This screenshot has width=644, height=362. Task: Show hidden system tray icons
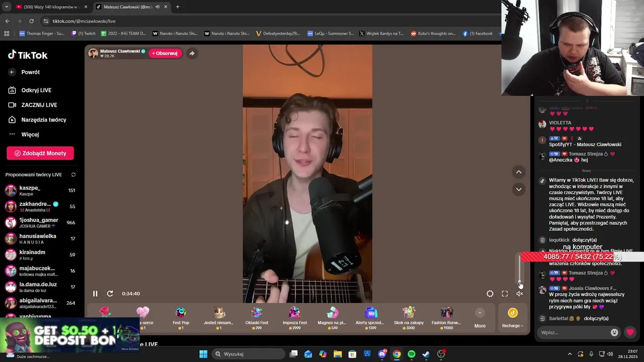click(x=570, y=354)
